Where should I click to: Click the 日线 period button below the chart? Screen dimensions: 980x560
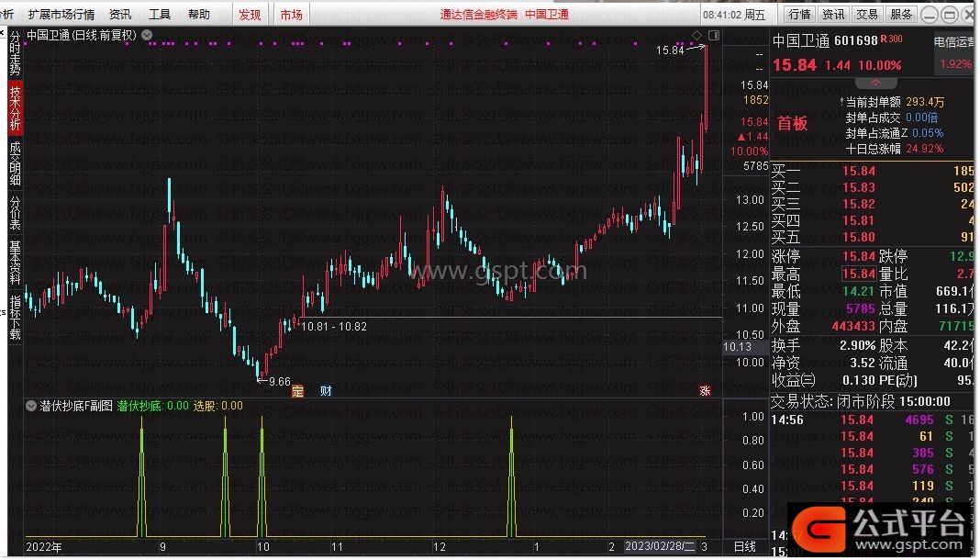pyautogui.click(x=744, y=547)
